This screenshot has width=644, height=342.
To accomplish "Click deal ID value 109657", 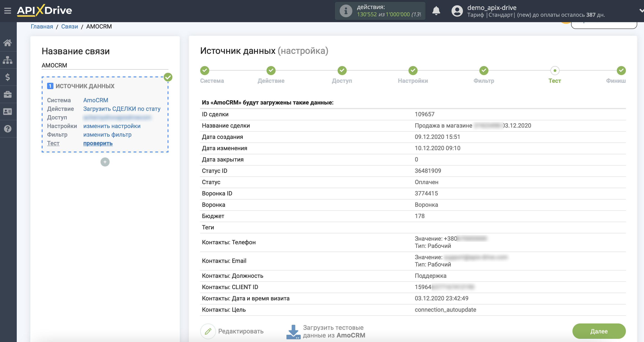I will point(425,114).
